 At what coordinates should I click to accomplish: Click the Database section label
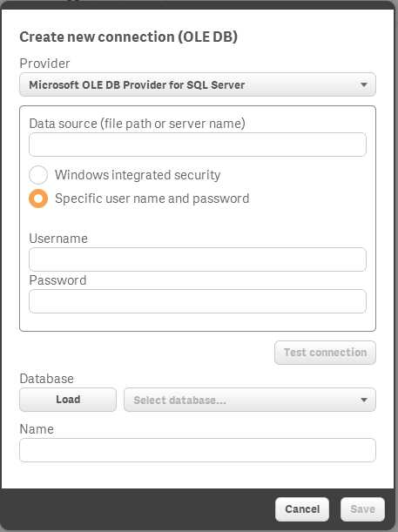46,379
